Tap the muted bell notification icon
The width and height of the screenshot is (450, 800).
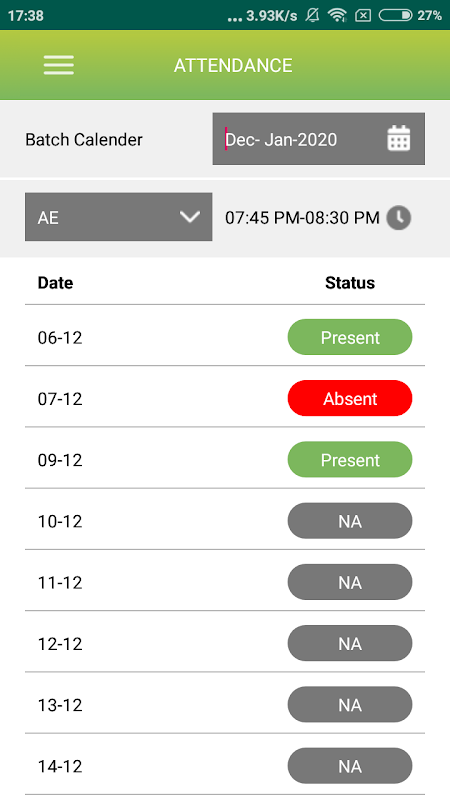click(x=312, y=15)
